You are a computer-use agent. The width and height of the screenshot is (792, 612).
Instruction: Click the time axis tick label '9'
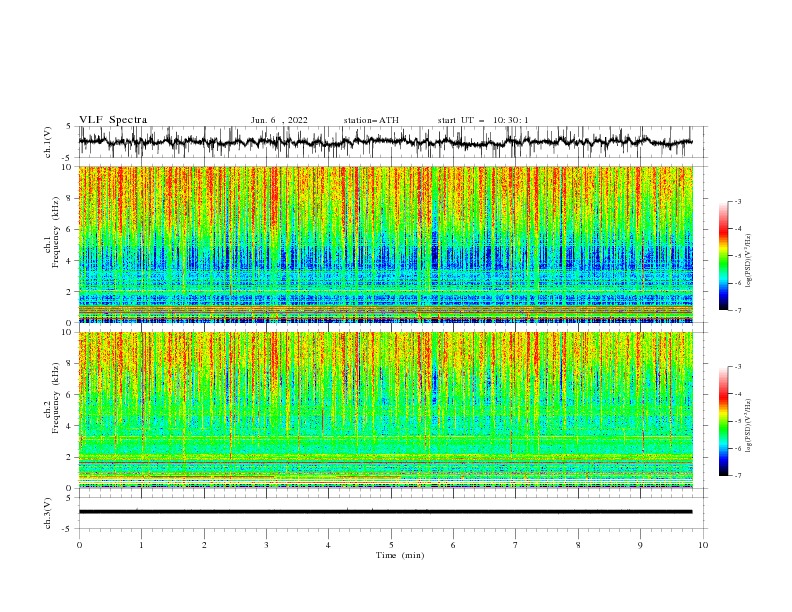tap(641, 545)
